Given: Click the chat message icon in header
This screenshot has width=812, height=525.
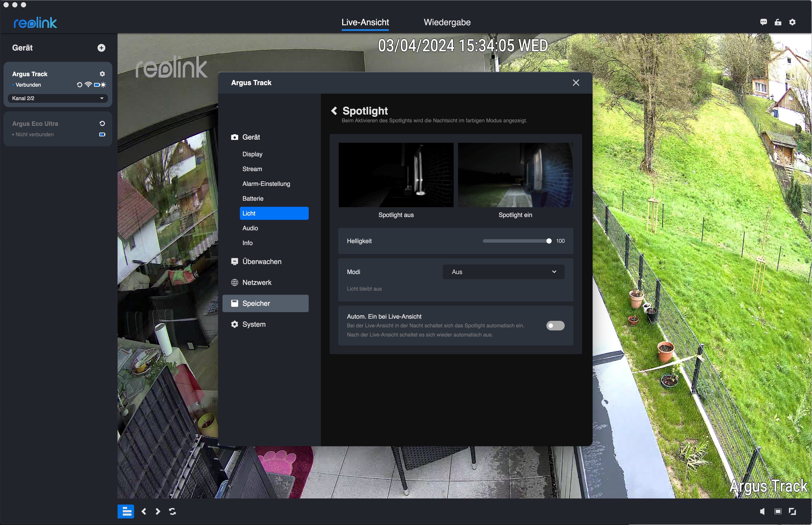Looking at the screenshot, I should point(763,22).
